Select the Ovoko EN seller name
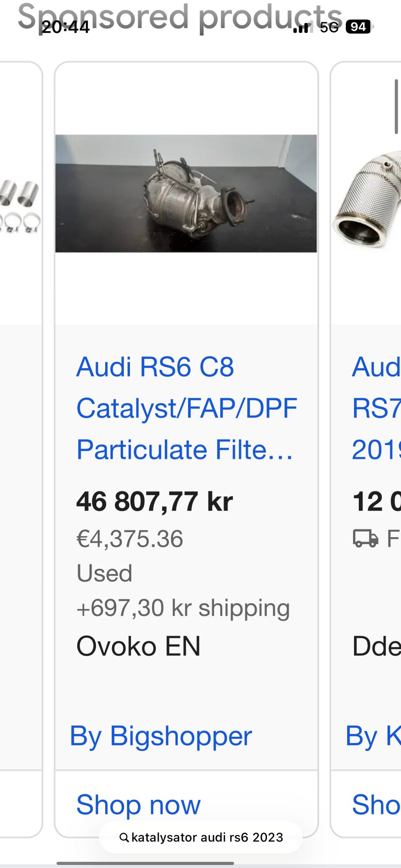 138,646
